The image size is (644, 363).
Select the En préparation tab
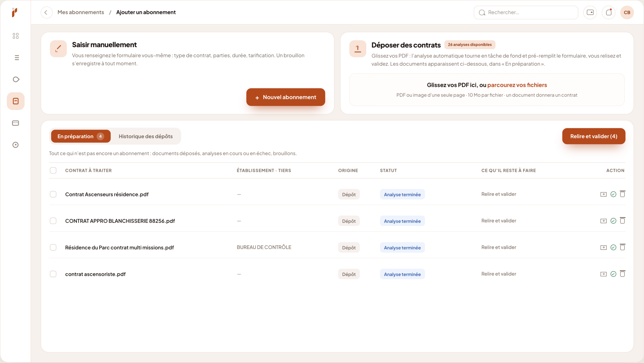pyautogui.click(x=81, y=136)
